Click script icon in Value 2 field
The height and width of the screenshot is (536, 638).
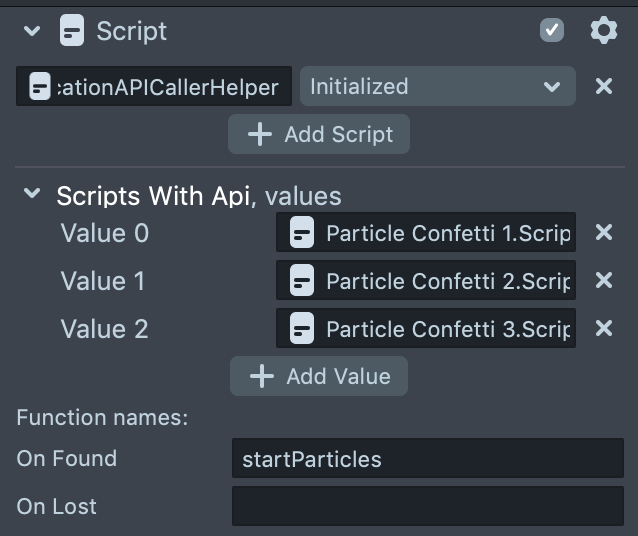tap(301, 328)
